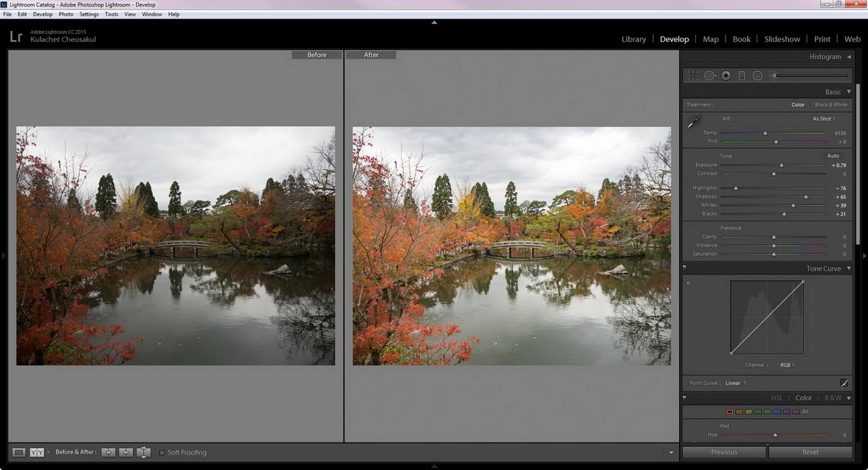Screen dimensions: 868x470
Task: Switch to the Print module
Action: pyautogui.click(x=822, y=39)
